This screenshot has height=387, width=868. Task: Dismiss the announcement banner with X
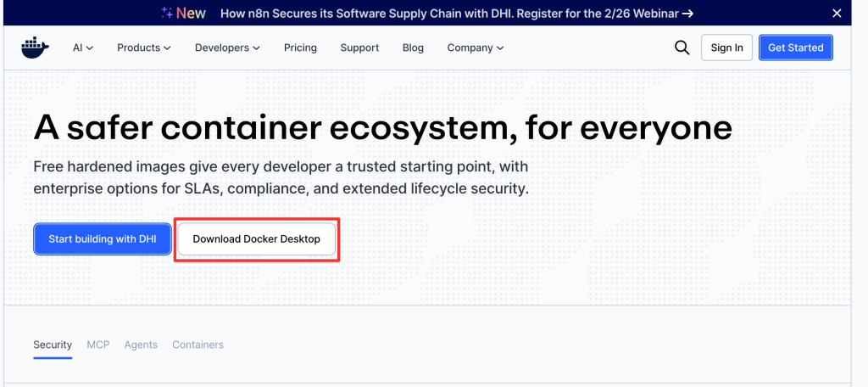(837, 14)
